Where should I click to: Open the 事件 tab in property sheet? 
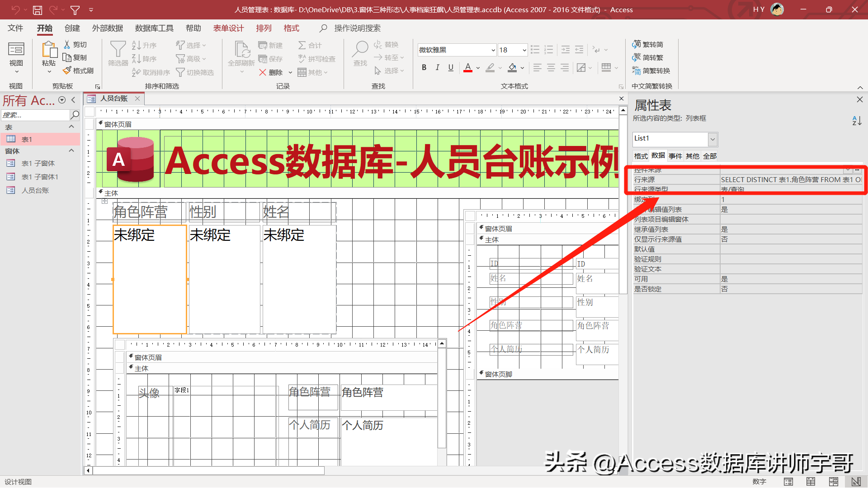pyautogui.click(x=675, y=156)
